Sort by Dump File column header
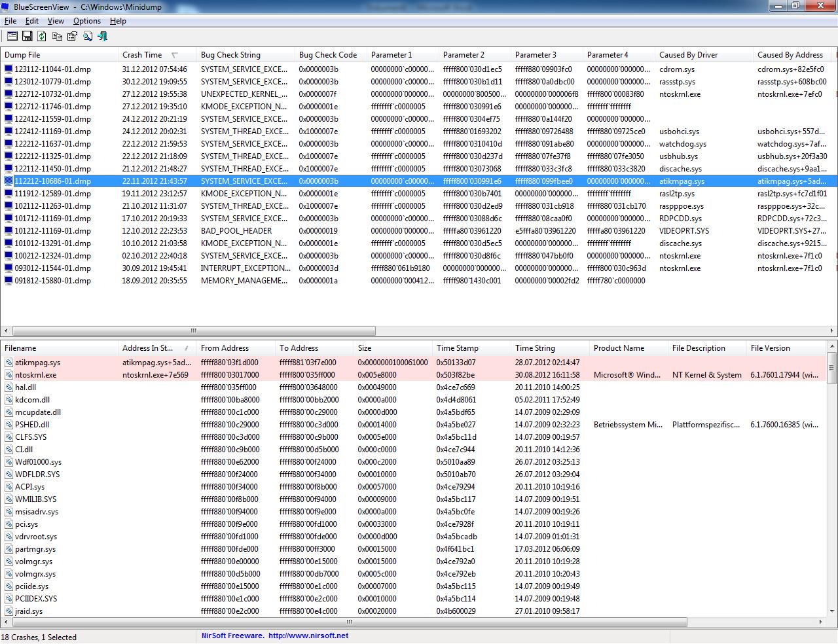 (60, 55)
